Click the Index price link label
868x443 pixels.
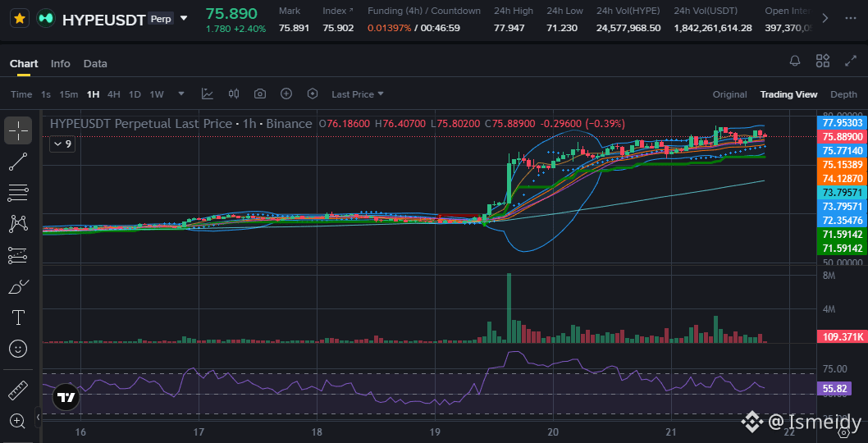[x=338, y=11]
